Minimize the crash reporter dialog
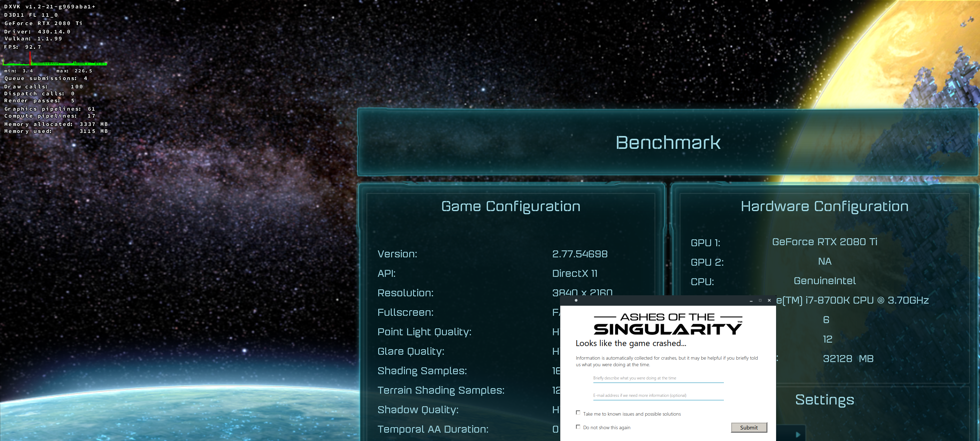This screenshot has width=980, height=441. 751,300
